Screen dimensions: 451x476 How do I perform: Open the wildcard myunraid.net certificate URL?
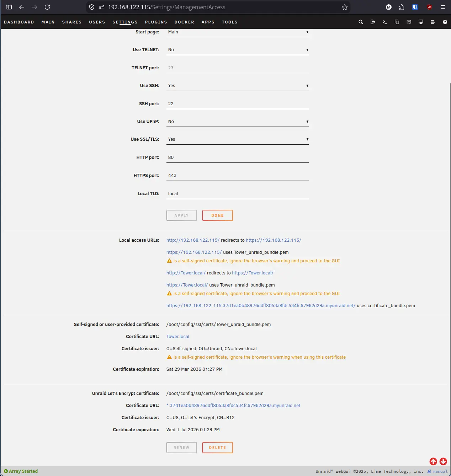233,406
